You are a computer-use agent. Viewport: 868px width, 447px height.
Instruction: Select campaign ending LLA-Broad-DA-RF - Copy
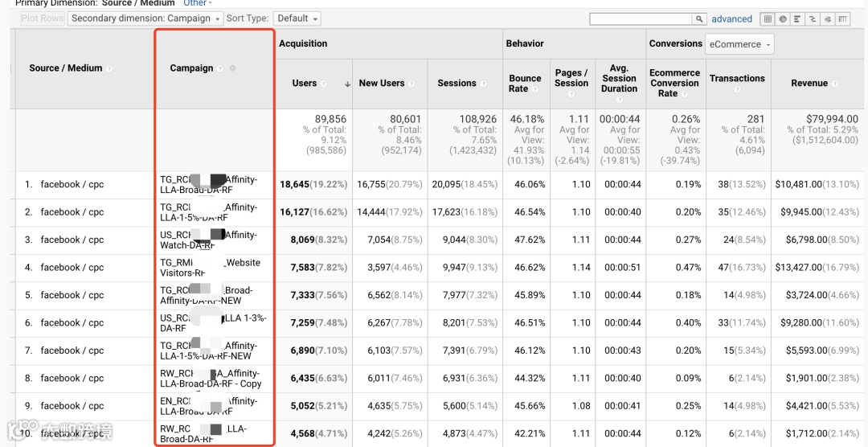click(211, 379)
